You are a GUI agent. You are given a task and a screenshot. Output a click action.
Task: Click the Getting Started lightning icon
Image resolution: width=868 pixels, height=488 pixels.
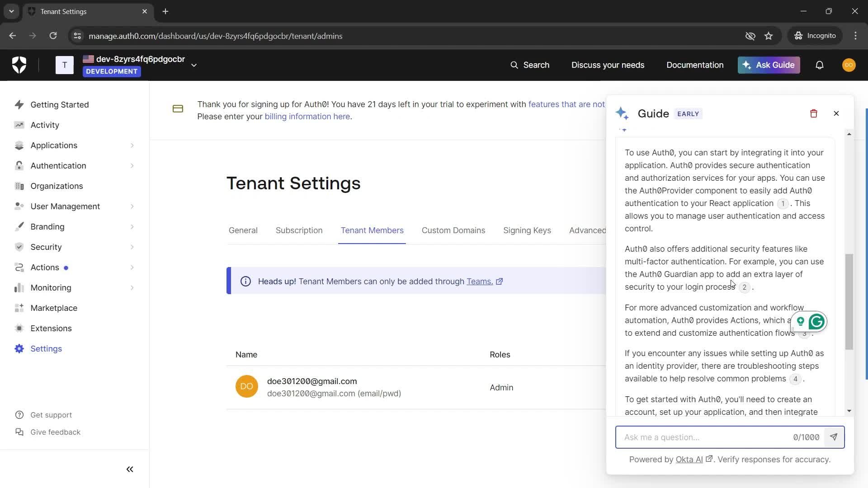tap(19, 104)
